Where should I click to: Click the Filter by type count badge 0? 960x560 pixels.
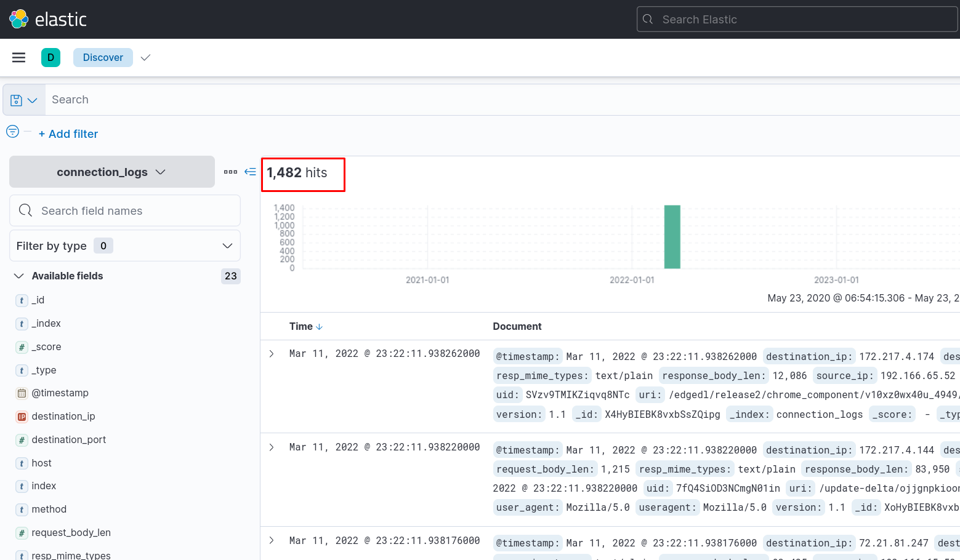[x=103, y=246]
